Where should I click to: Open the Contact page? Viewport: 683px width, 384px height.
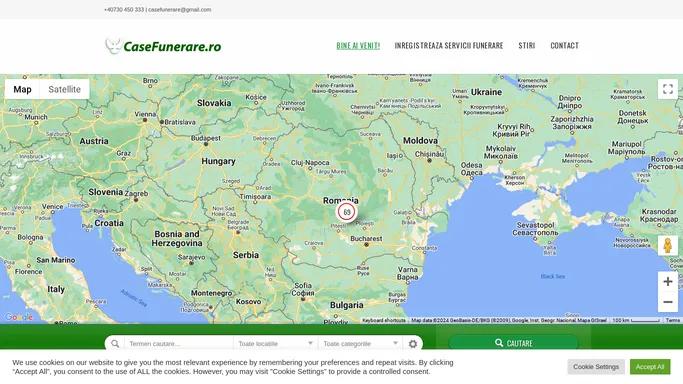565,45
